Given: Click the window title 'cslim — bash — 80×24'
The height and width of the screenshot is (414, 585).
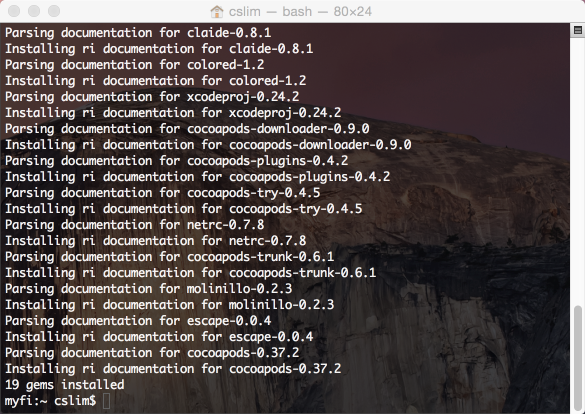Looking at the screenshot, I should (x=300, y=12).
